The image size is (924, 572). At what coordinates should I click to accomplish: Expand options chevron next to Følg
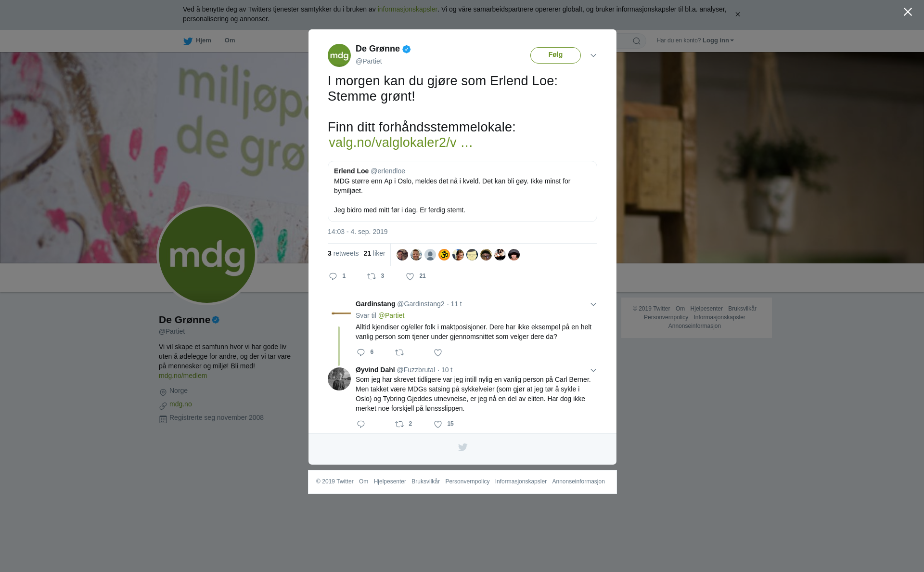[x=593, y=55]
